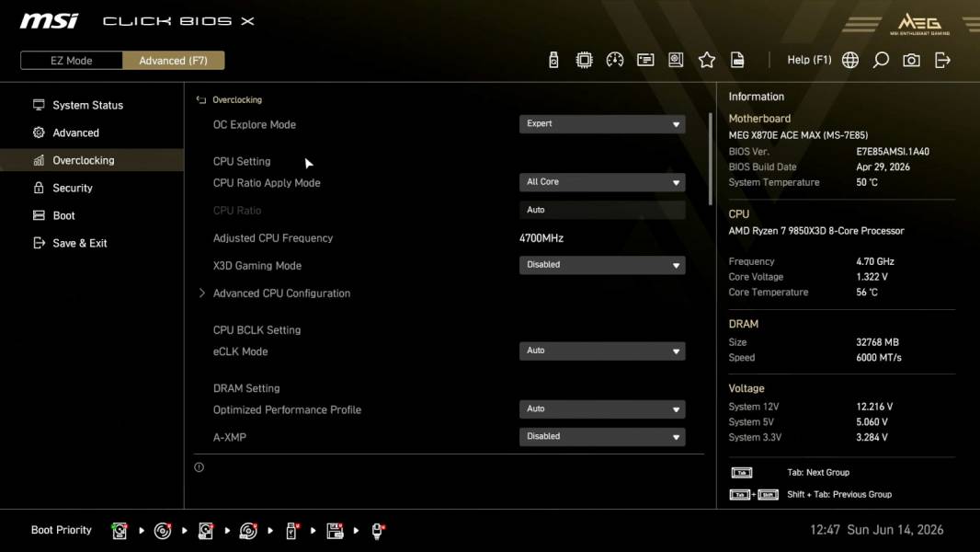Viewport: 980px width, 552px height.
Task: Open Boot section in sidebar
Action: pos(63,215)
